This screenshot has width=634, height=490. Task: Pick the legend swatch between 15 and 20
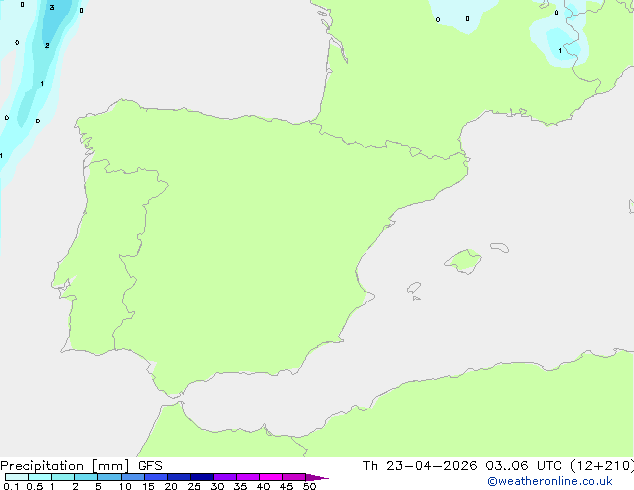[155, 477]
